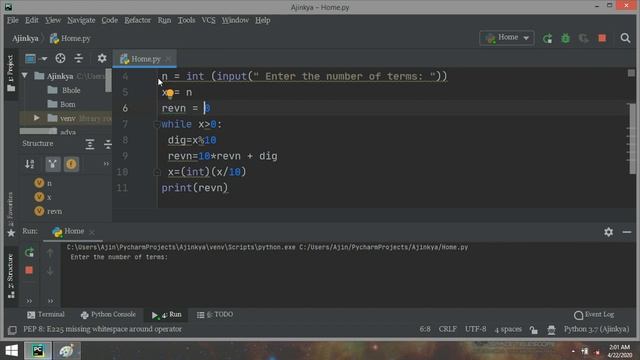Viewport: 640px width, 360px height.
Task: Close the Home.py editor tab
Action: click(x=168, y=59)
